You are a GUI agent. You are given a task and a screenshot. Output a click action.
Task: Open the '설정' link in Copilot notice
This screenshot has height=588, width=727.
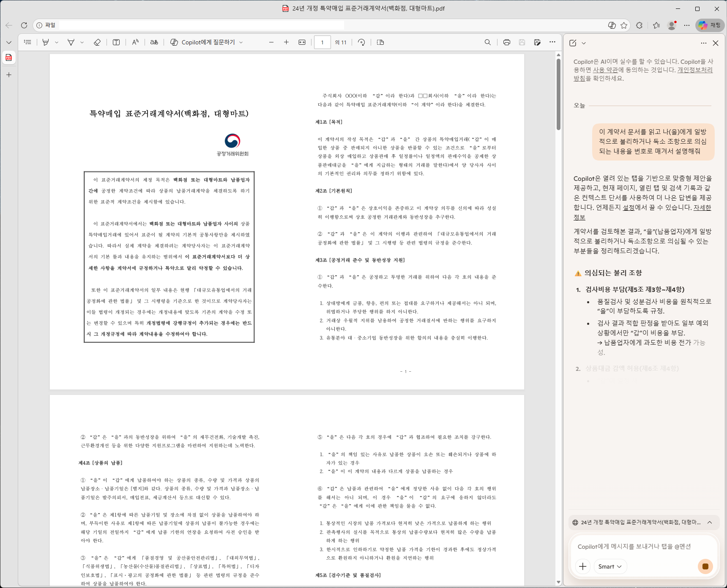point(629,207)
